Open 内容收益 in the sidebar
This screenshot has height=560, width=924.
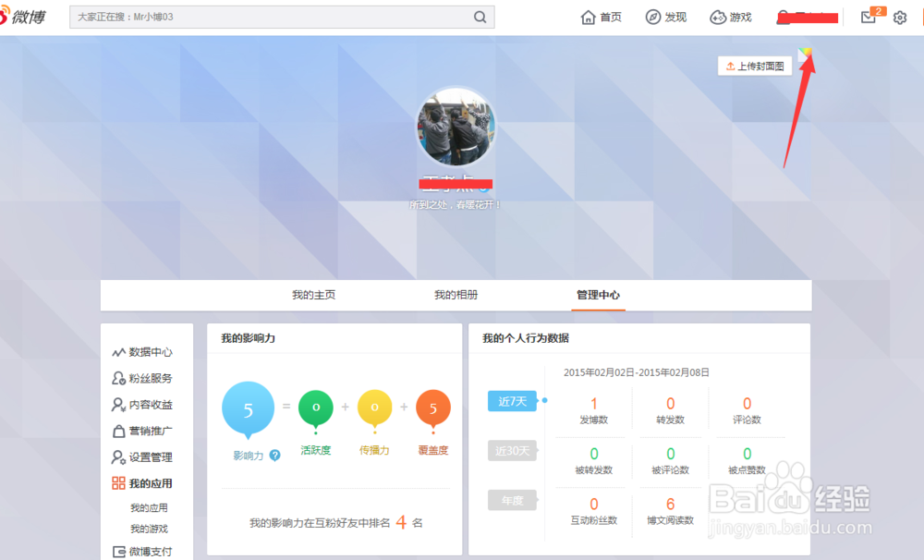point(148,405)
